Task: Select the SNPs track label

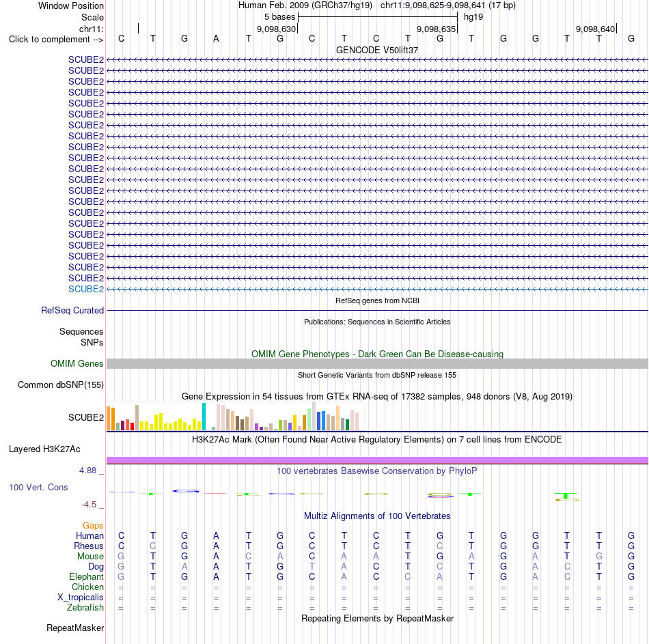Action: point(92,342)
